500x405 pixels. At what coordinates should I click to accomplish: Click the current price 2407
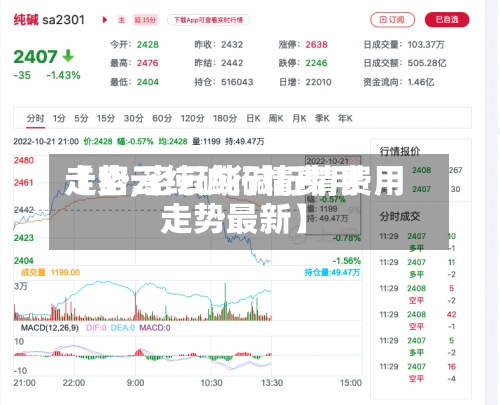(x=35, y=57)
